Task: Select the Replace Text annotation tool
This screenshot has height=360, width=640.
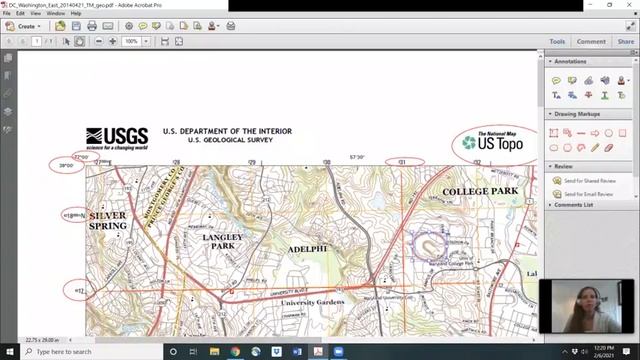Action: tap(572, 95)
